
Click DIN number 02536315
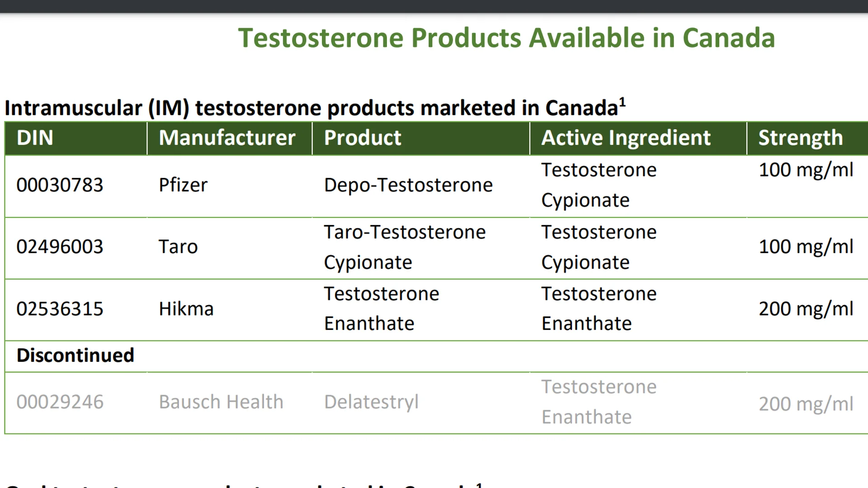coord(60,309)
